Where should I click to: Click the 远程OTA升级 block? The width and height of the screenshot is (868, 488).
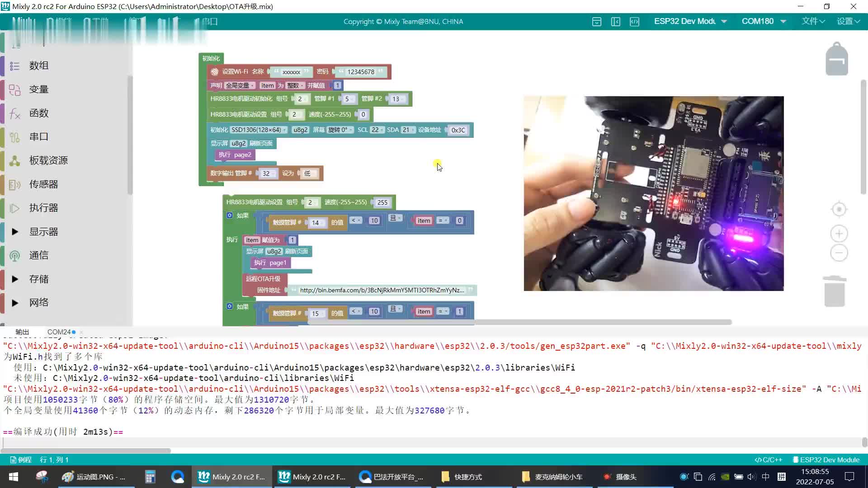pyautogui.click(x=263, y=279)
